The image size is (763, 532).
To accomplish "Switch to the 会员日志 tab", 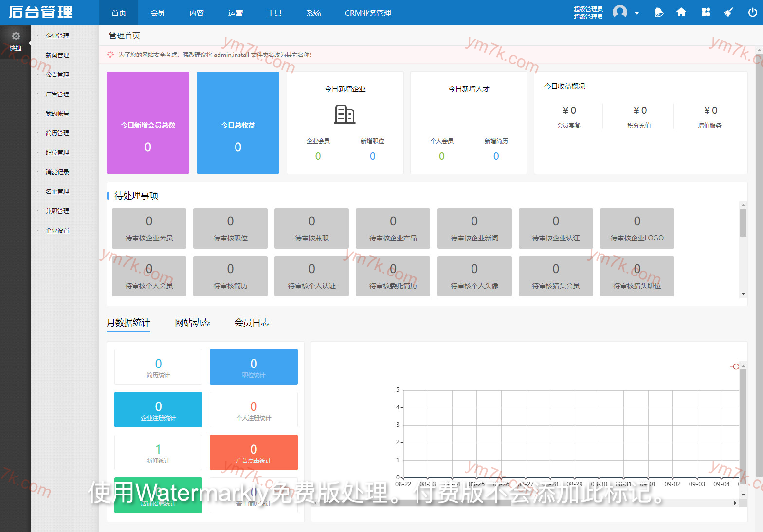I will 252,323.
